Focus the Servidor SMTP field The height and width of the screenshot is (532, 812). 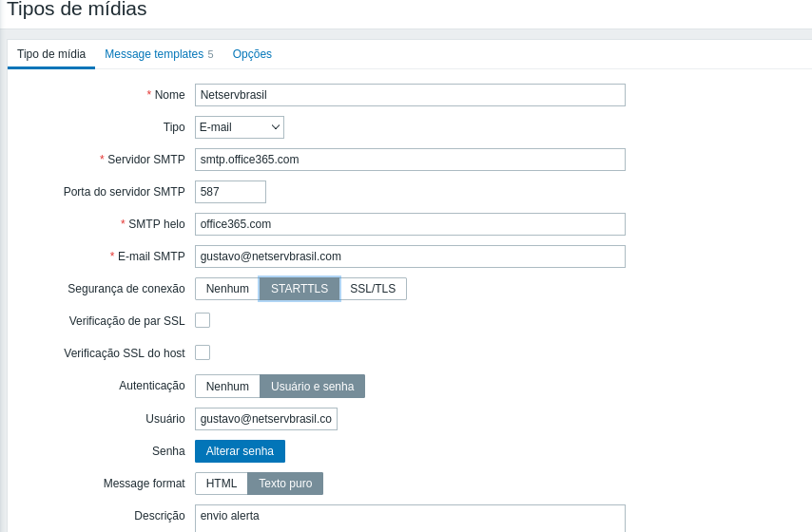click(410, 160)
